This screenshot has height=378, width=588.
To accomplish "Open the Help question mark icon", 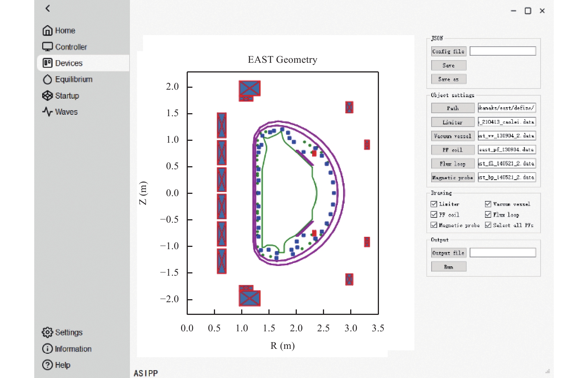I will [47, 365].
